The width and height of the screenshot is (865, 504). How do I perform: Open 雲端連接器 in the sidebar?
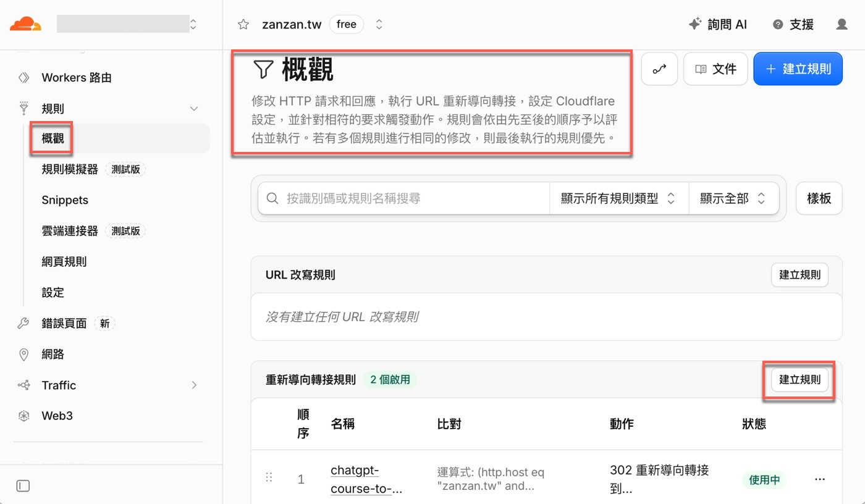click(70, 231)
